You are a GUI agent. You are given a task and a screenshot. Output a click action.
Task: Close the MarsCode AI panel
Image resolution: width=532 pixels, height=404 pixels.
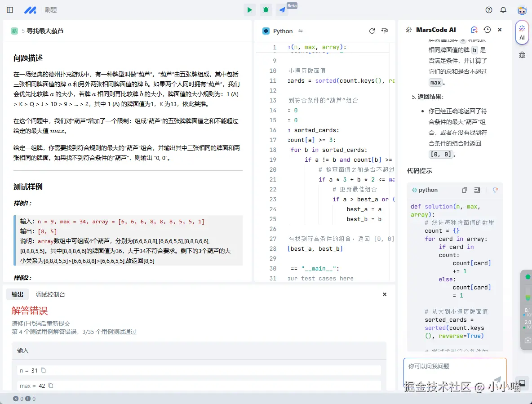click(500, 29)
